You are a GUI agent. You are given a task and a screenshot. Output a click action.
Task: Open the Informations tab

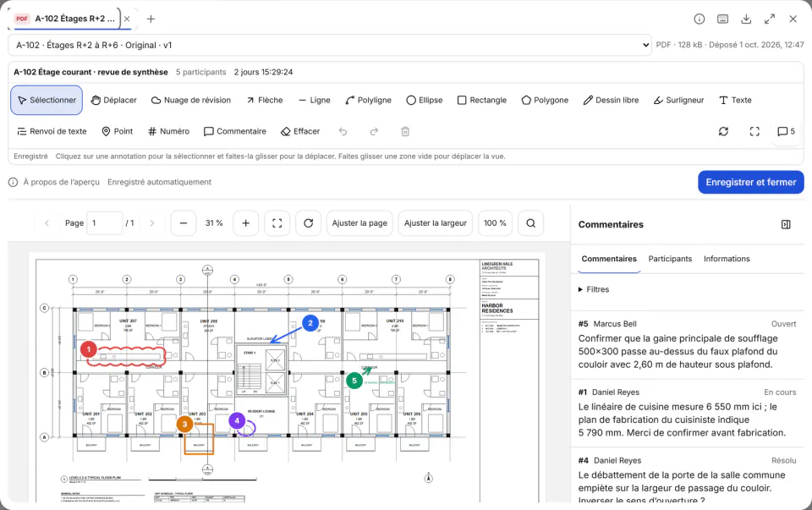(727, 259)
